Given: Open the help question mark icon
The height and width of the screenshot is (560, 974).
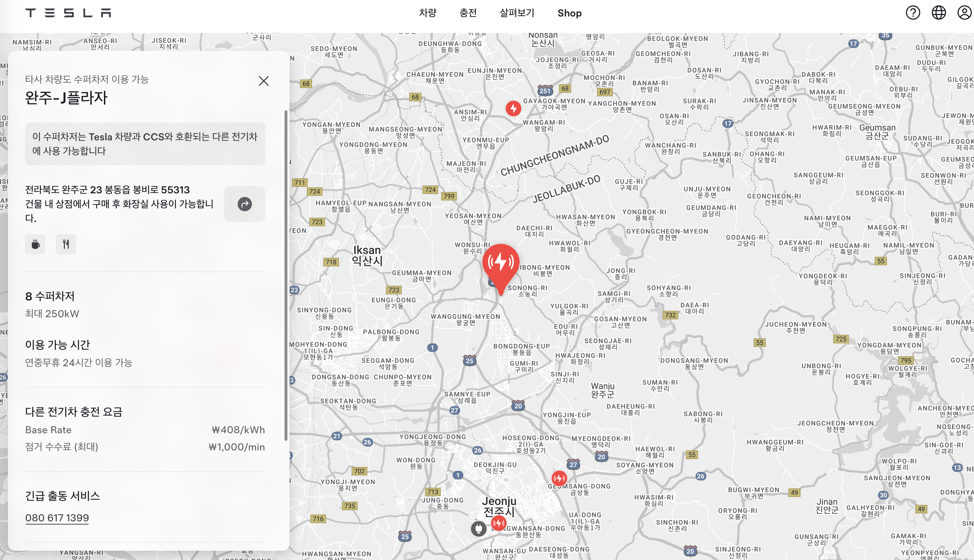Looking at the screenshot, I should coord(912,13).
